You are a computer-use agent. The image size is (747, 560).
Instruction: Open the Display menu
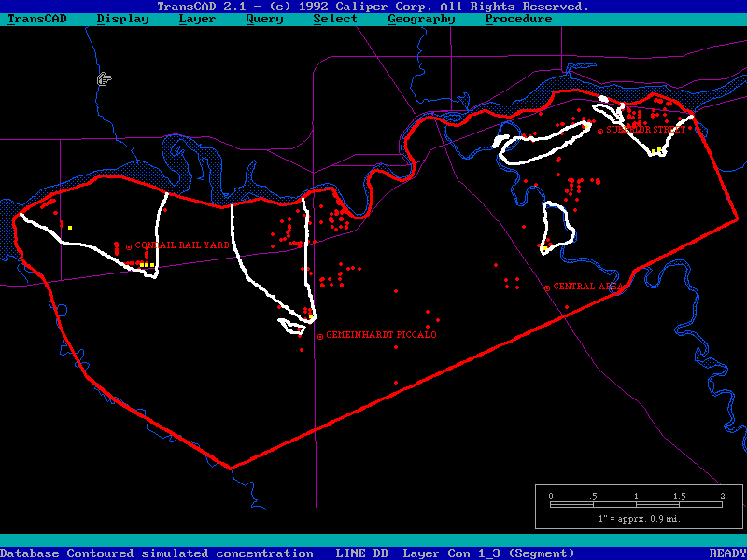coord(122,19)
